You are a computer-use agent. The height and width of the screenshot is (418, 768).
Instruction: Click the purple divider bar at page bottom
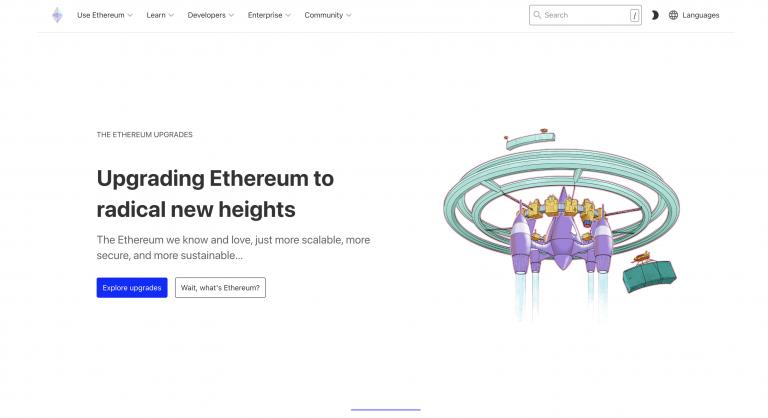coord(385,410)
